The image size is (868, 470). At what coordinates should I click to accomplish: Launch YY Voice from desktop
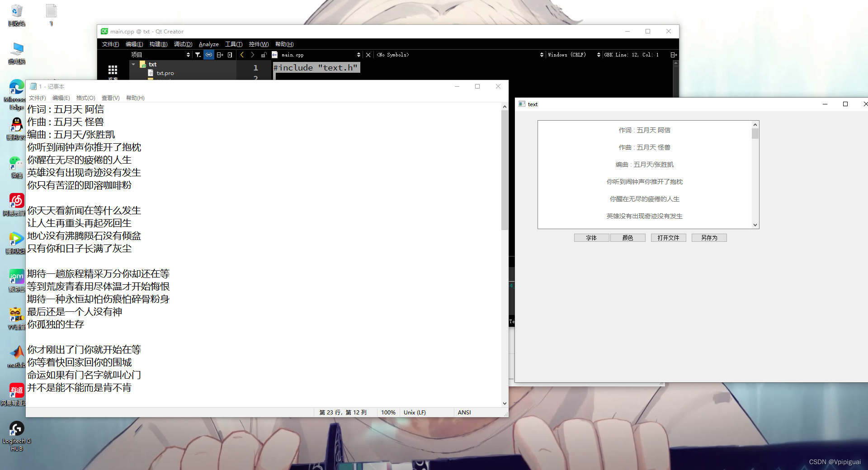(16, 319)
